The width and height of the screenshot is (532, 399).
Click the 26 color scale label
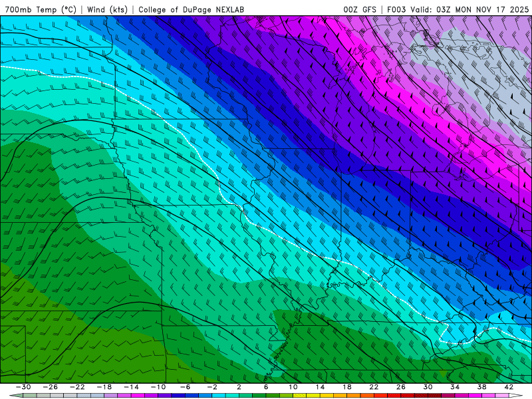click(x=401, y=387)
